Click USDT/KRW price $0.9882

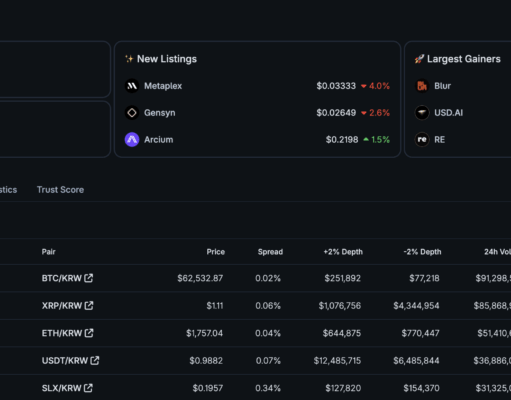point(206,361)
